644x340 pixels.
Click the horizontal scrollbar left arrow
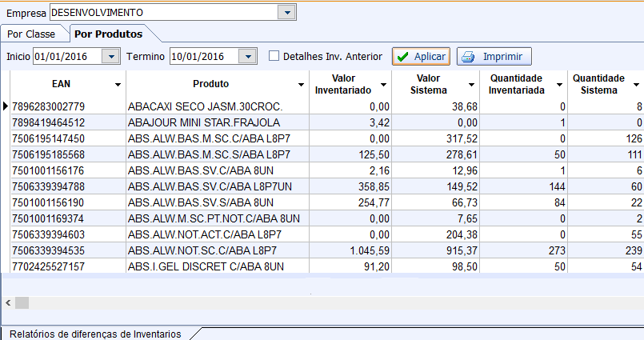tap(8, 303)
